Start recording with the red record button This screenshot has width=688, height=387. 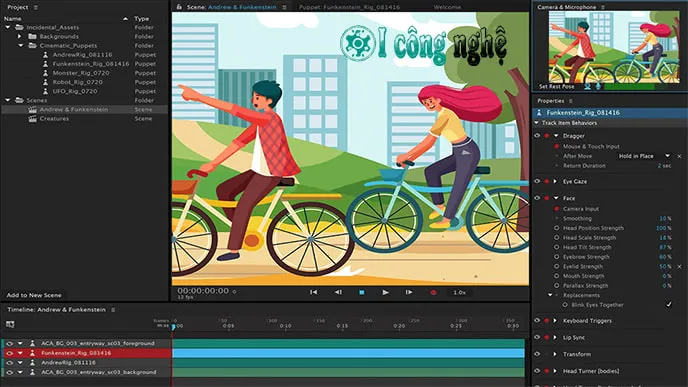pos(433,292)
